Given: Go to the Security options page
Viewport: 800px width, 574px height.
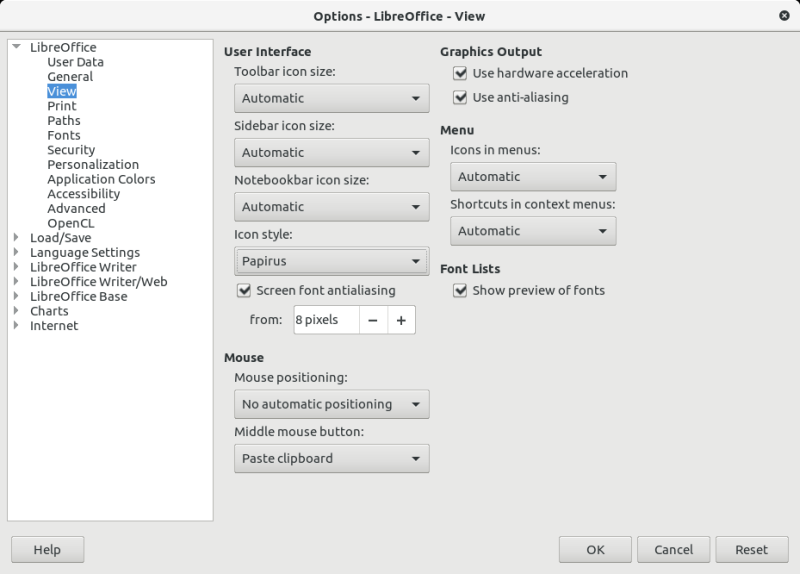Looking at the screenshot, I should [71, 150].
